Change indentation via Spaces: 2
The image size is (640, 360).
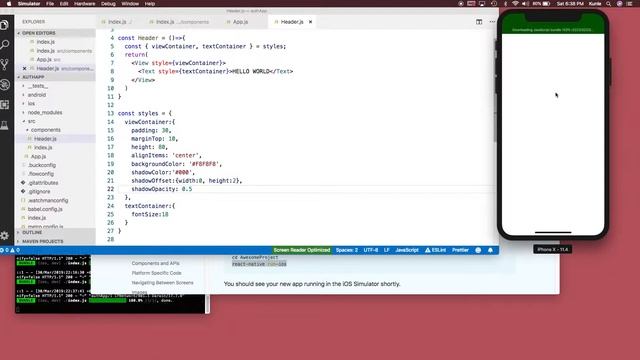click(x=347, y=250)
